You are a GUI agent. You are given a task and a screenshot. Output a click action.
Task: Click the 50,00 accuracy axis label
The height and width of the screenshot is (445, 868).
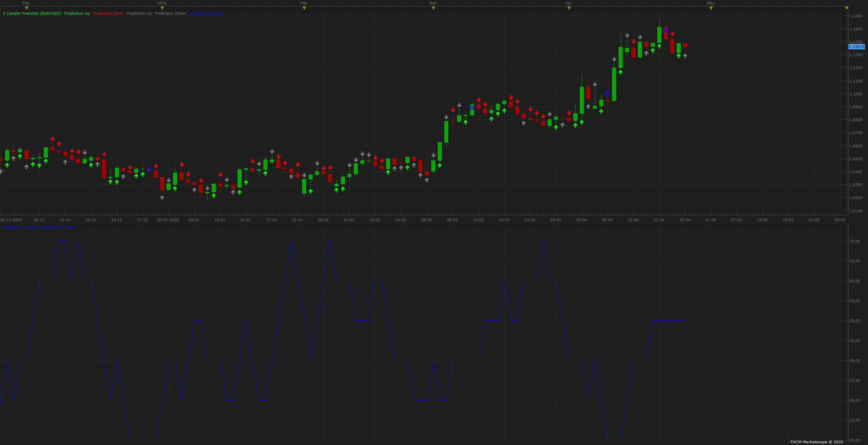(x=855, y=321)
